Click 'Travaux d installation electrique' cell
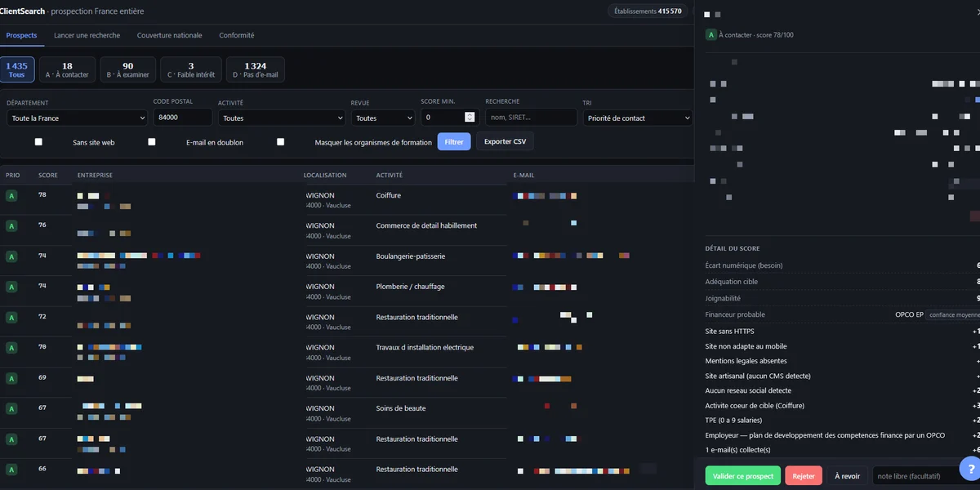 point(425,348)
